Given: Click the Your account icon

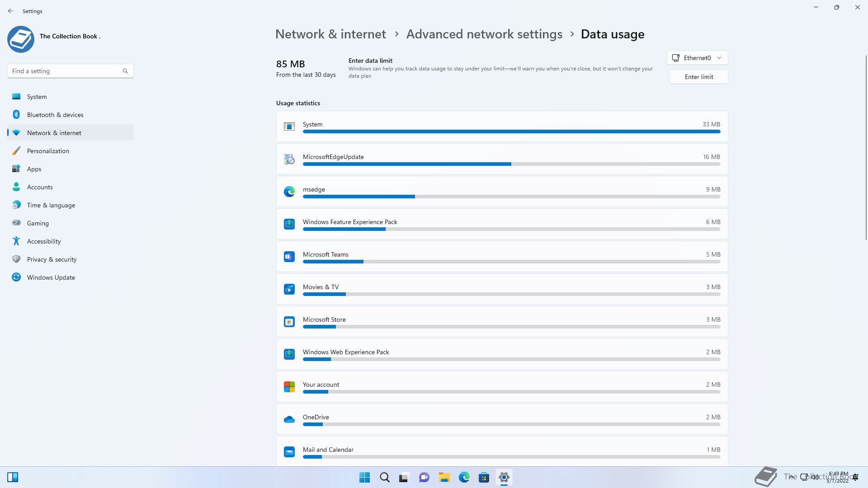Looking at the screenshot, I should (289, 387).
